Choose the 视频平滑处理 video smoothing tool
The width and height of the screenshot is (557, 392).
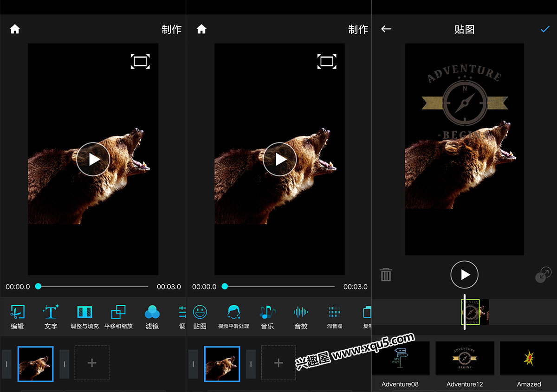point(233,317)
